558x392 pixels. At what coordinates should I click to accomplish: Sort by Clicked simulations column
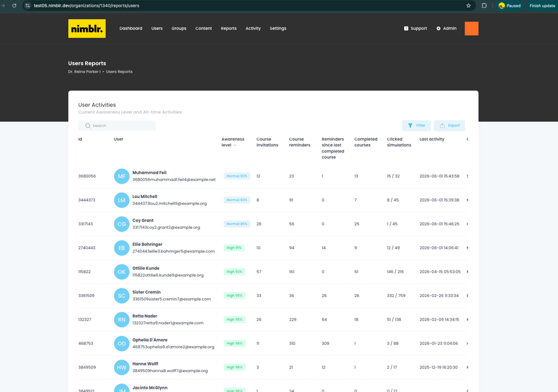pos(399,142)
